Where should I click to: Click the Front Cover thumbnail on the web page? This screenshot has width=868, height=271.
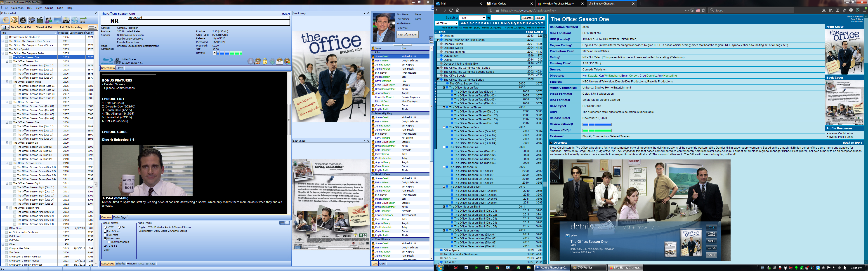(844, 51)
